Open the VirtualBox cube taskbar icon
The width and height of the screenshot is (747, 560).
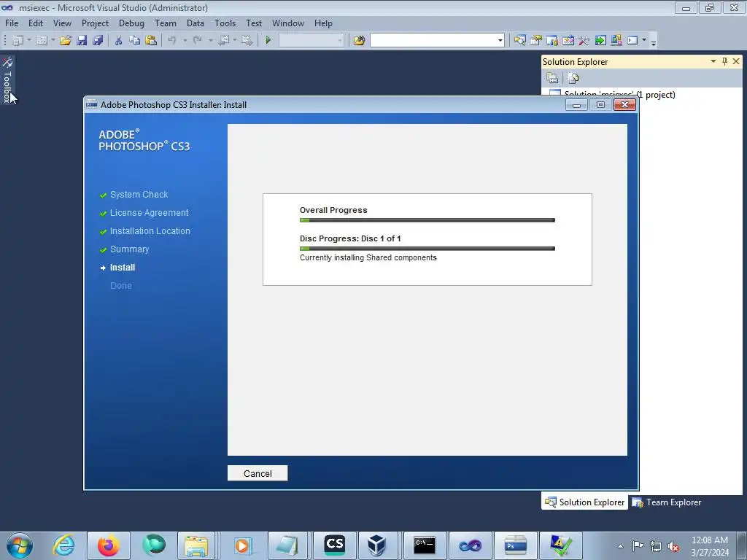376,545
